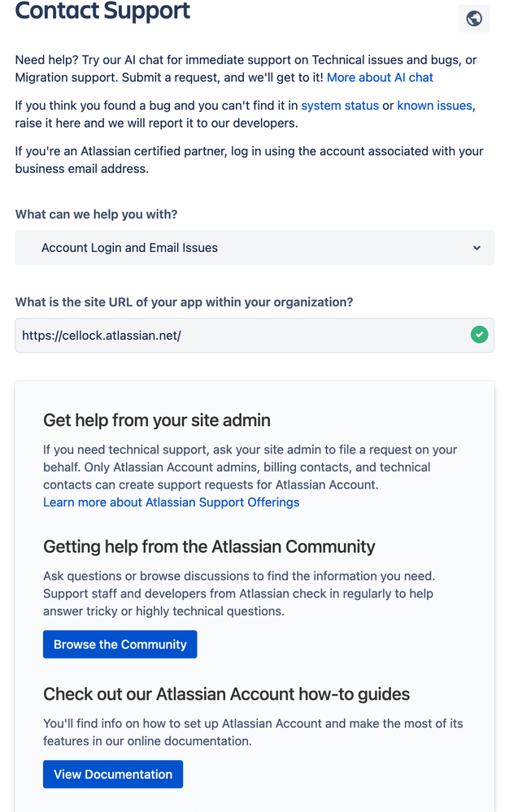Click the View Documentation button
The width and height of the screenshot is (505, 812).
(113, 774)
